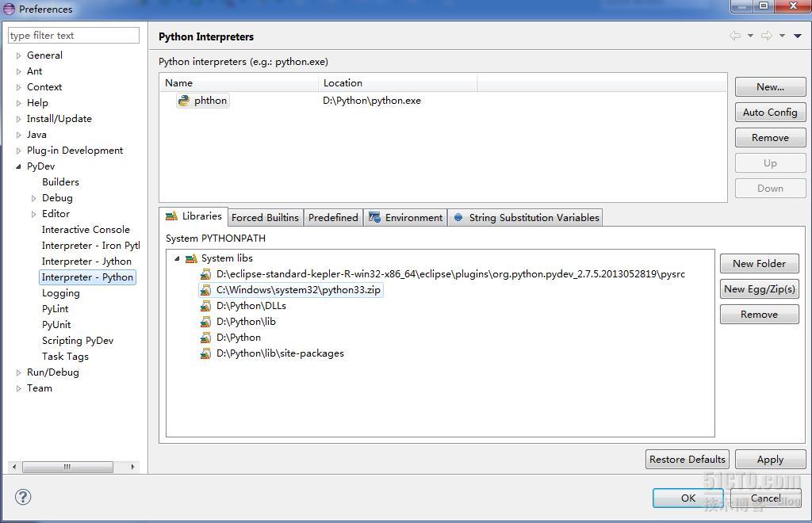The height and width of the screenshot is (523, 812).
Task: Expand the Plug-in Development node
Action: pos(19,151)
